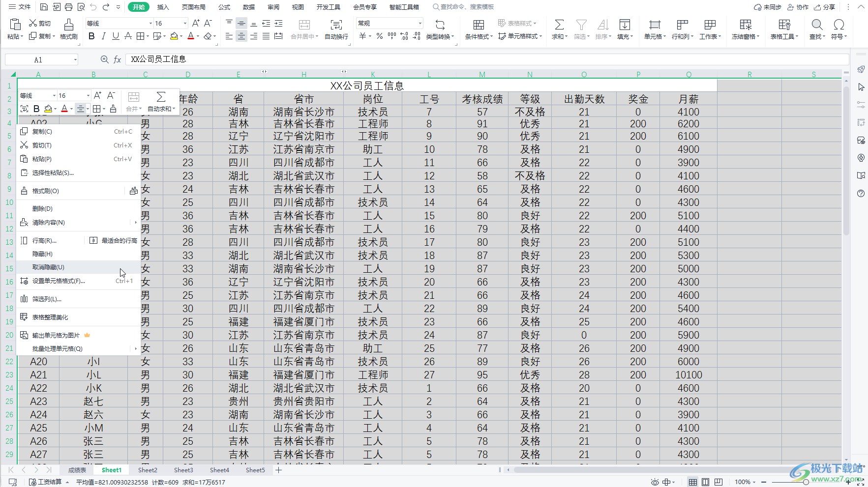Click the Collaborate (协作) button

tap(798, 7)
